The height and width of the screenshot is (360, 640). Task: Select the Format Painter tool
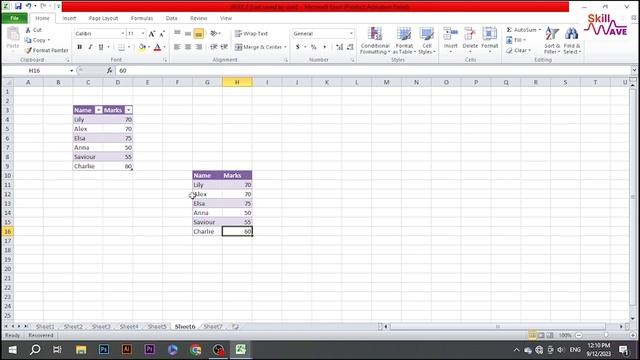coord(47,50)
